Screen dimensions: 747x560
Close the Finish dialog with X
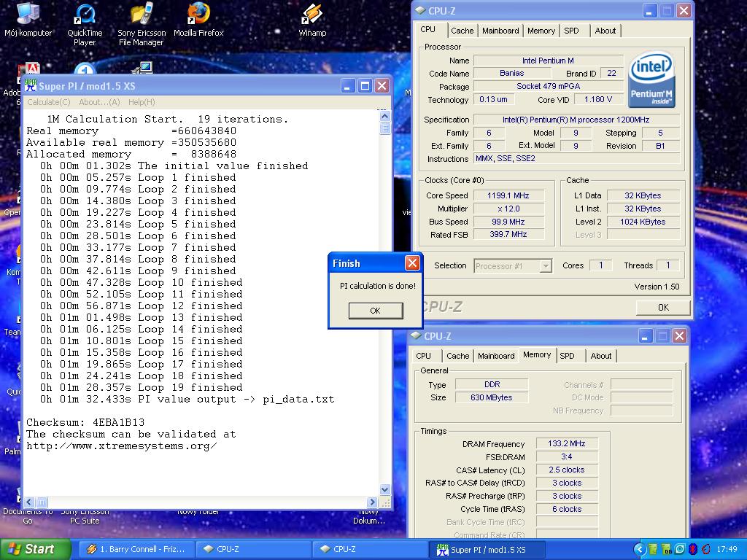point(412,263)
